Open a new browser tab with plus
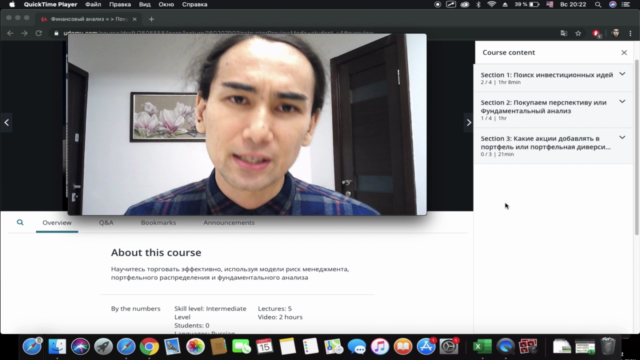 point(151,19)
